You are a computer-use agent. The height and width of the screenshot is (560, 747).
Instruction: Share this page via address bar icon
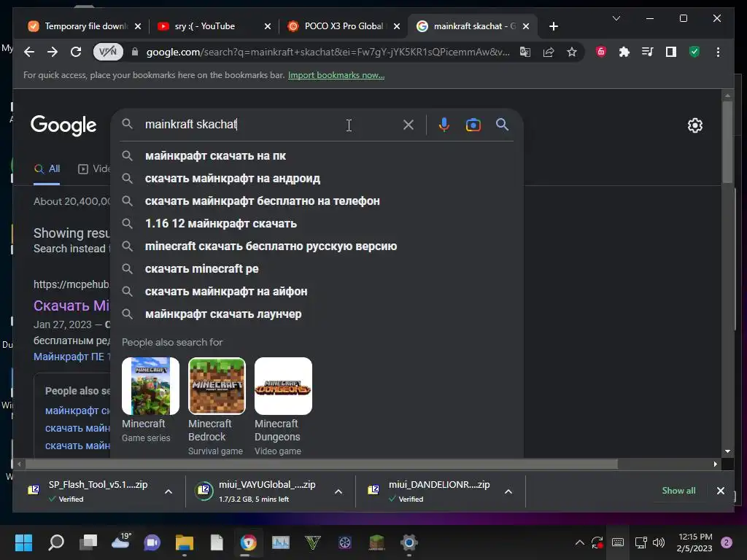coord(549,52)
